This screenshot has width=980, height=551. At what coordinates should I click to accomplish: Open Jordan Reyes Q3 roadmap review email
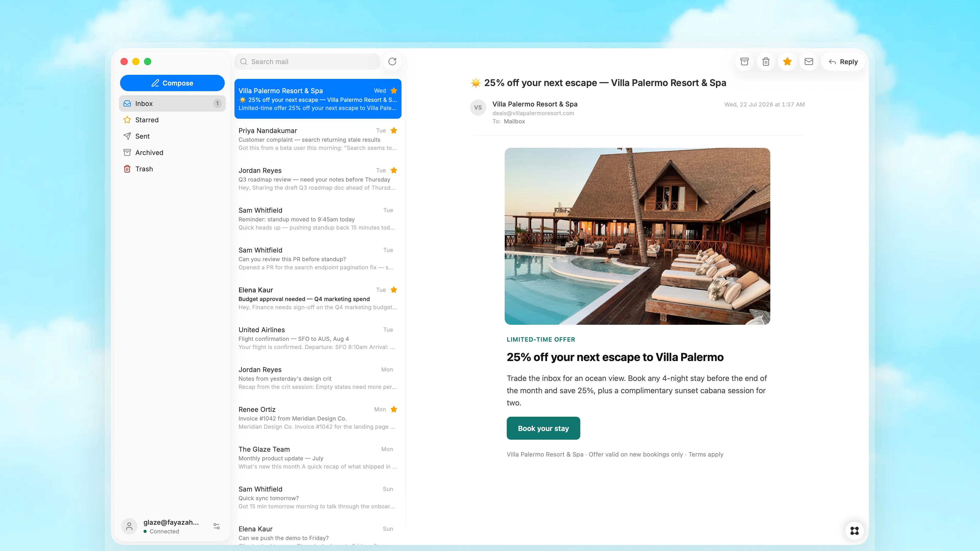[318, 179]
